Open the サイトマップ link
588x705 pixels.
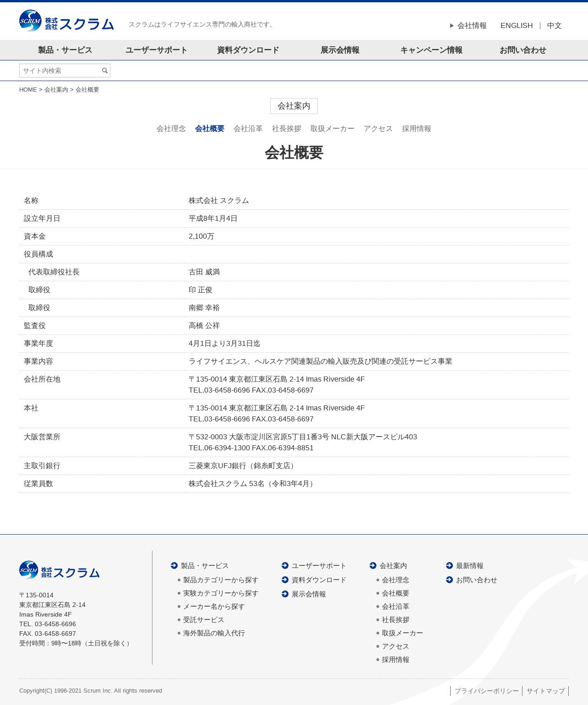[546, 691]
